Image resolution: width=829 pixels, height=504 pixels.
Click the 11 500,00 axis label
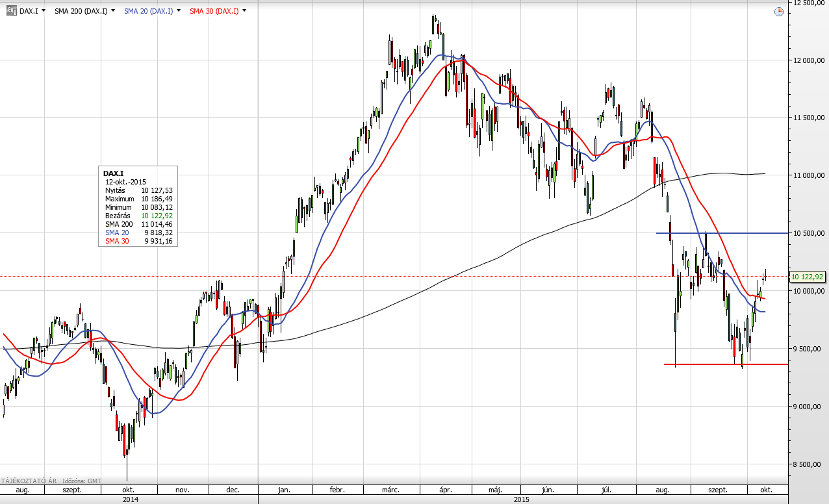click(x=809, y=118)
